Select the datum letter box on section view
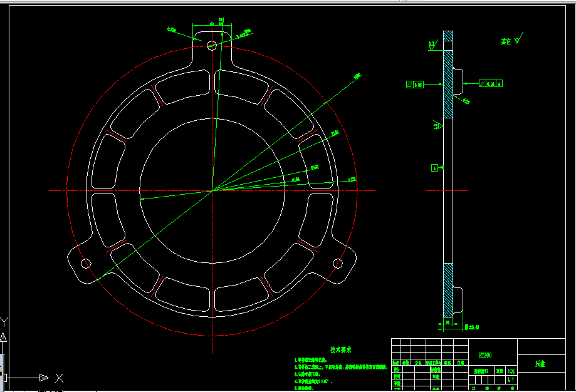This screenshot has height=392, width=576. (x=434, y=168)
